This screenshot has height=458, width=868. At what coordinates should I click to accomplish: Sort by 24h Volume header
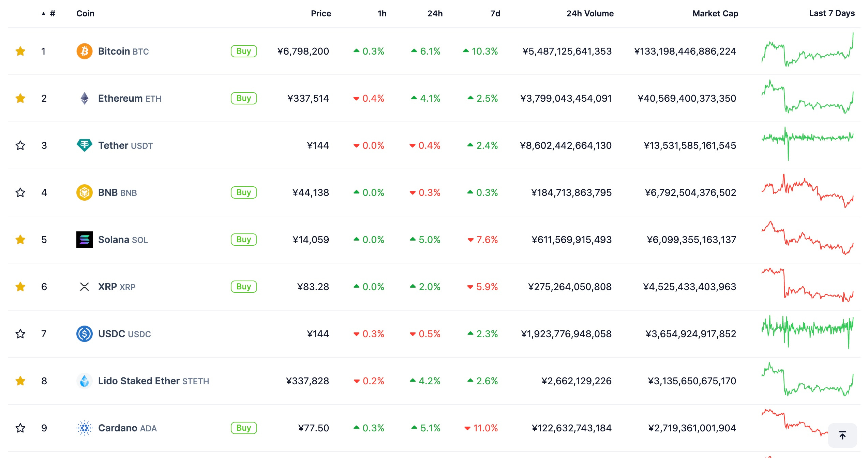[x=590, y=14]
